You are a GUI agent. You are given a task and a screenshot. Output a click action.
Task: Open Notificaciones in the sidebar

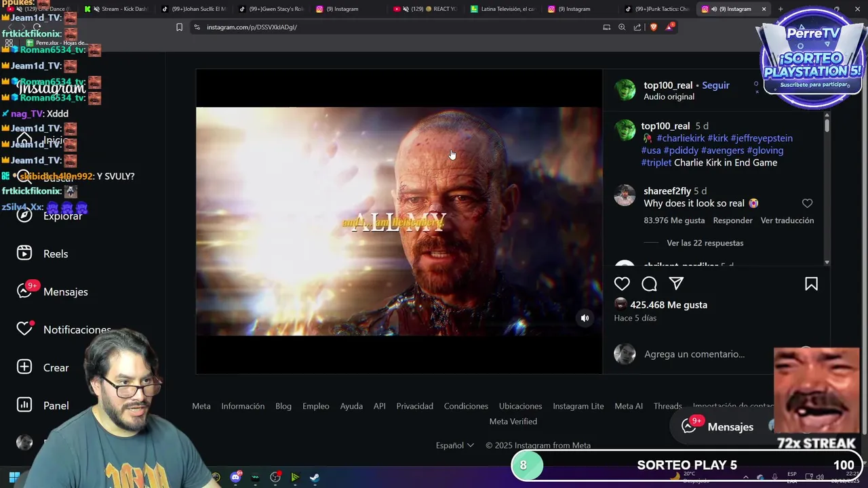(x=64, y=329)
